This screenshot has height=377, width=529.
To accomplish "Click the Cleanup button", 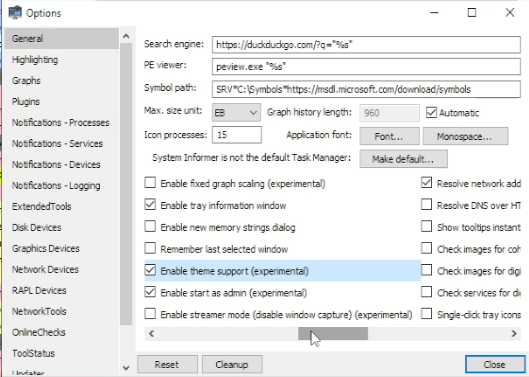I will click(x=232, y=365).
